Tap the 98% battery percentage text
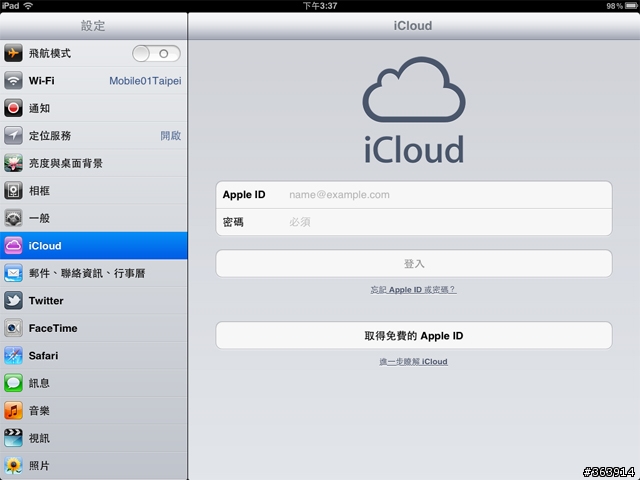This screenshot has width=640, height=480. 614,6
